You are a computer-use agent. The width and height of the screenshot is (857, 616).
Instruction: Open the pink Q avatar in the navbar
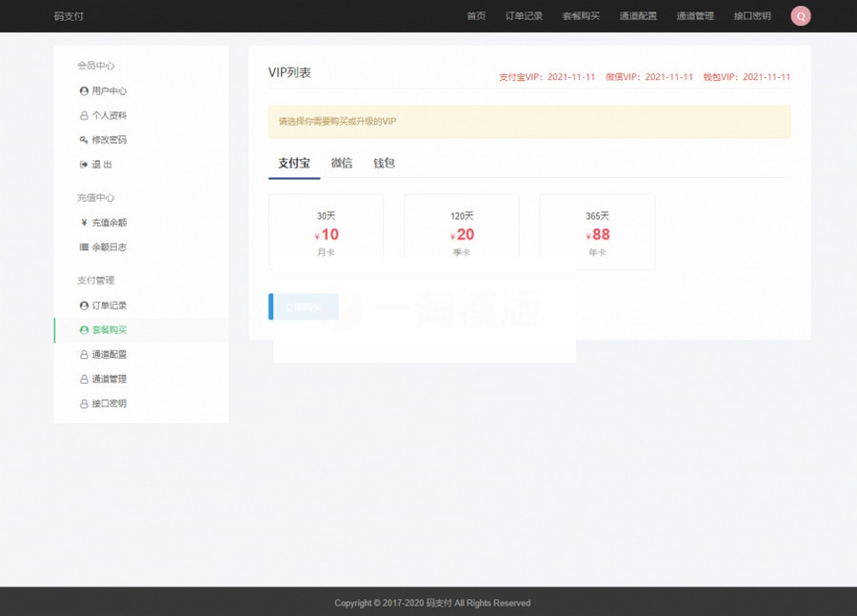pos(800,16)
